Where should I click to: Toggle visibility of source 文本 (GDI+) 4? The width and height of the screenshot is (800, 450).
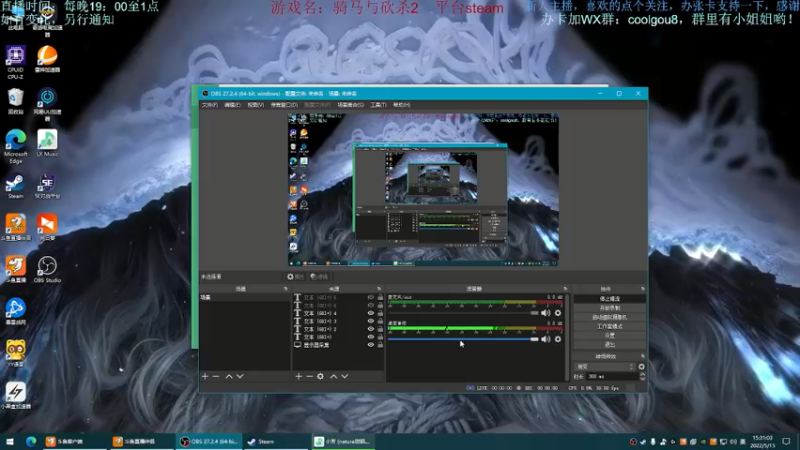click(371, 313)
